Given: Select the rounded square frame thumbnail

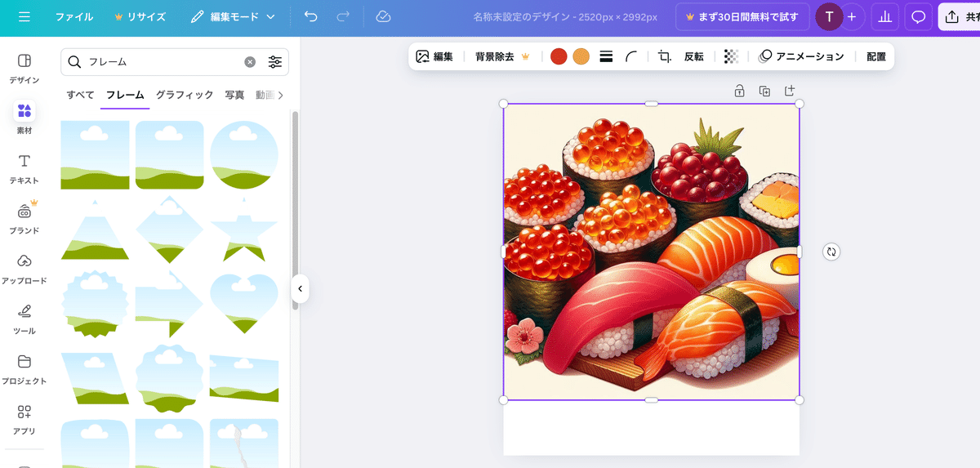Looking at the screenshot, I should tap(170, 155).
